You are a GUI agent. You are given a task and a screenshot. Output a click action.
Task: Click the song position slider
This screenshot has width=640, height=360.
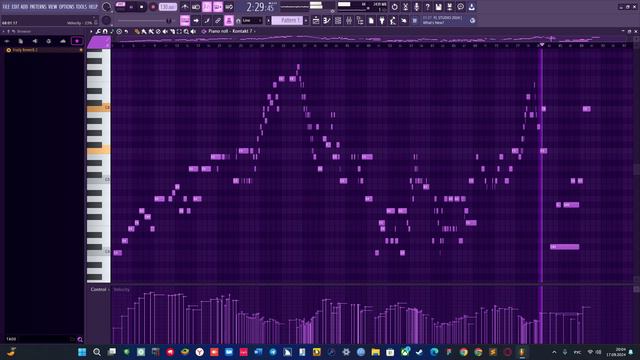pos(145,20)
